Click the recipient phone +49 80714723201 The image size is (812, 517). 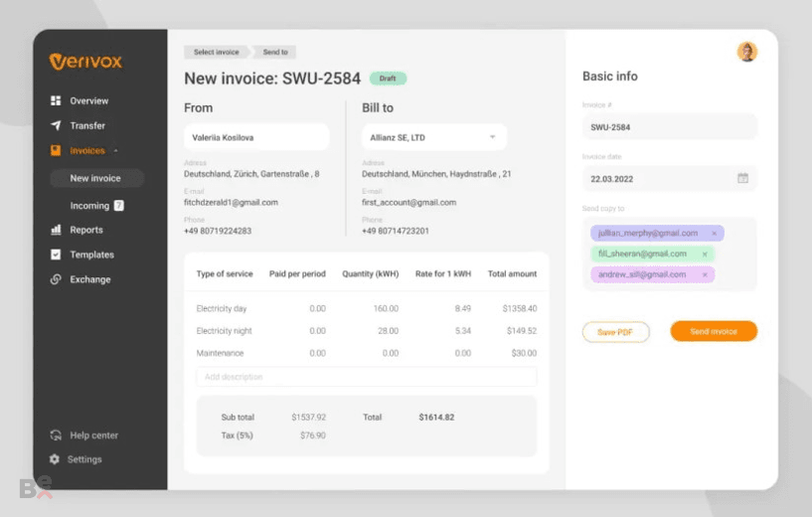[x=396, y=231]
